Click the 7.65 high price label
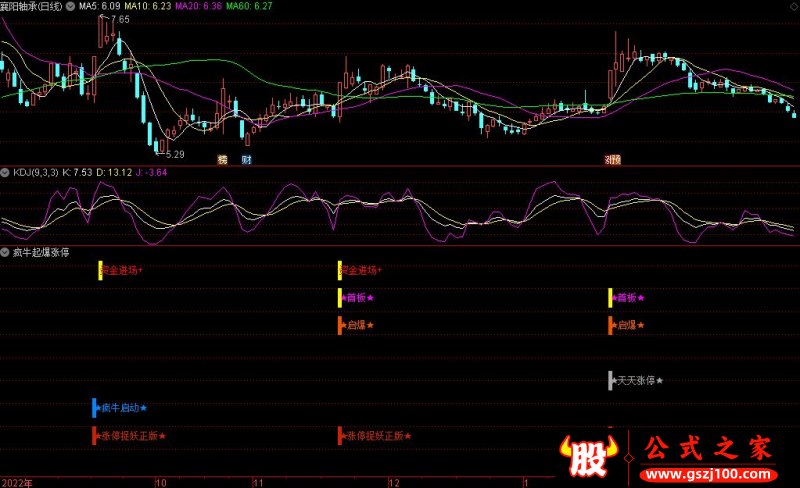This screenshot has width=800, height=488. point(120,20)
